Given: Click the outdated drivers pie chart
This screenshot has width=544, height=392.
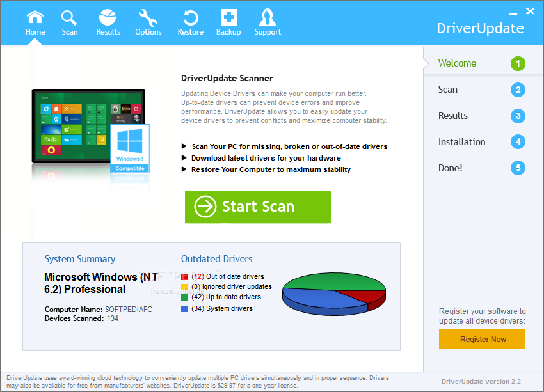Looking at the screenshot, I should (333, 294).
